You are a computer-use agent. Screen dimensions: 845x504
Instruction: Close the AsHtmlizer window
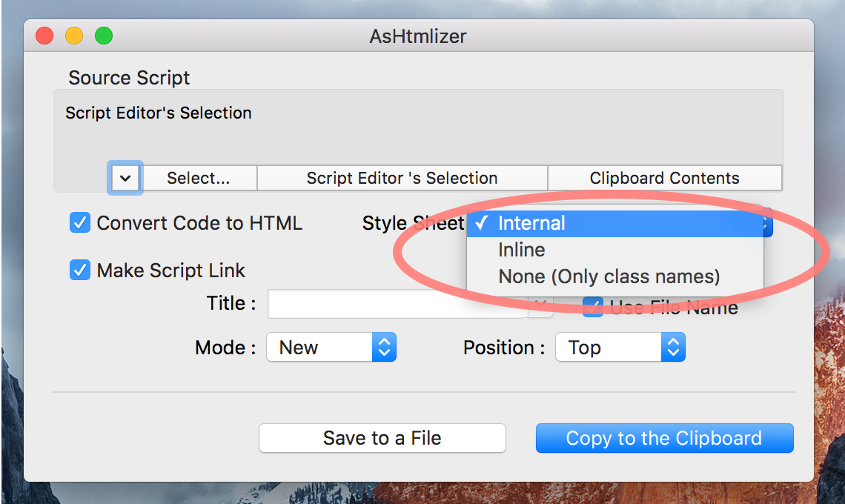tap(44, 36)
